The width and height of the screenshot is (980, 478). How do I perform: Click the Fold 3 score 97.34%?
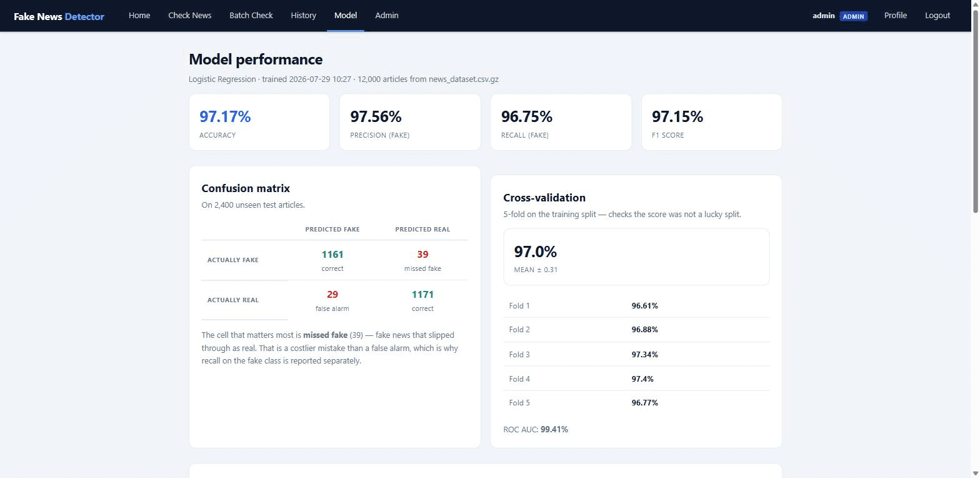click(x=645, y=355)
